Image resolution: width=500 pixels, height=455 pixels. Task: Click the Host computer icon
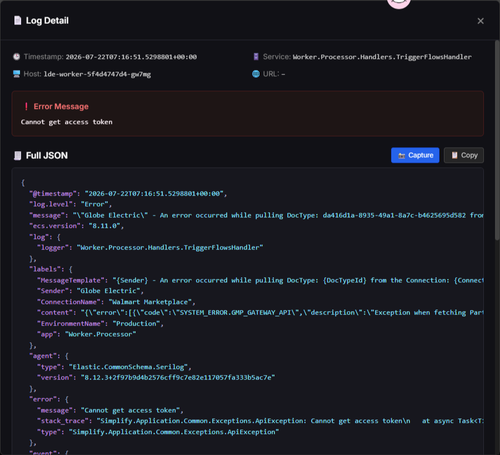point(16,74)
